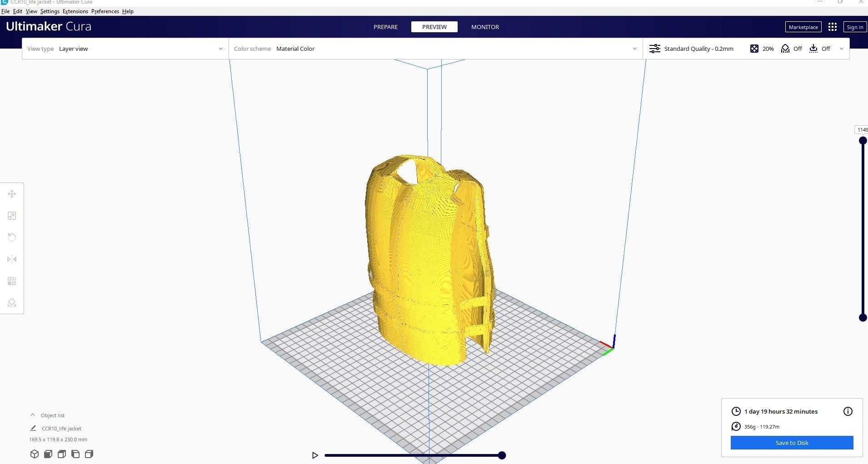The width and height of the screenshot is (868, 464).
Task: Select CCR10_life jacket in object list
Action: (61, 428)
